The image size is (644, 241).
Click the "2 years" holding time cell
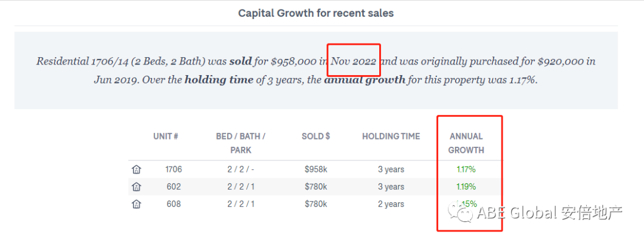391,204
